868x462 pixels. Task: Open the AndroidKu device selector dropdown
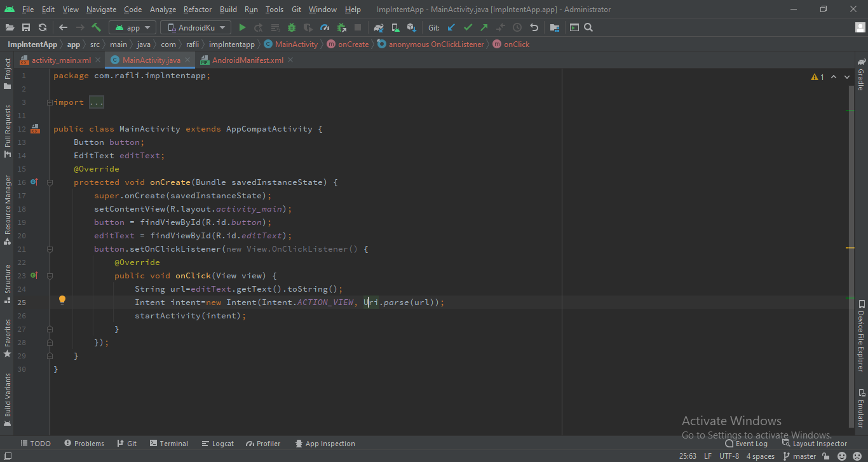[x=195, y=27]
